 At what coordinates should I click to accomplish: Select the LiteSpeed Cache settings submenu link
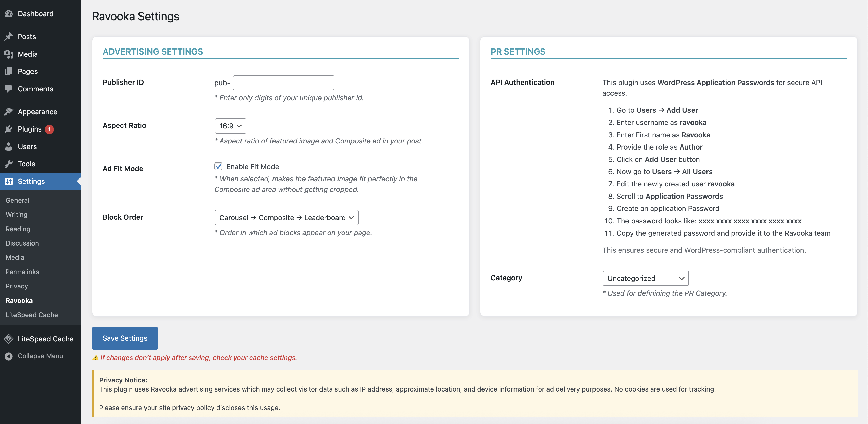pos(32,315)
